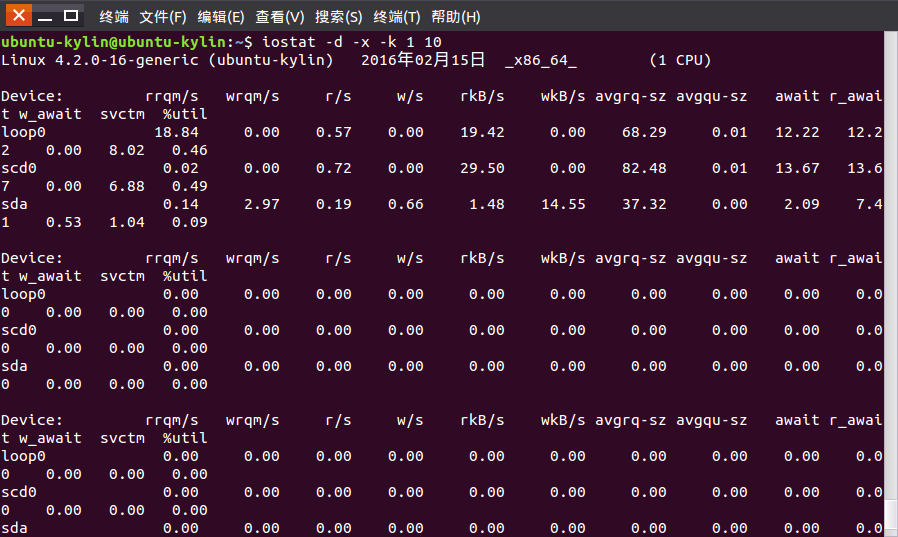Click the value 68.29 in loop0 row
The width and height of the screenshot is (898, 537).
pos(644,132)
